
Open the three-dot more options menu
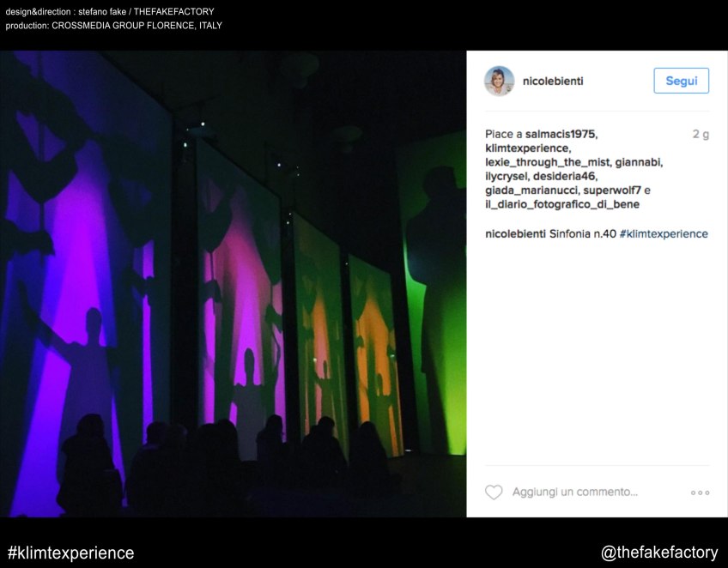(701, 492)
